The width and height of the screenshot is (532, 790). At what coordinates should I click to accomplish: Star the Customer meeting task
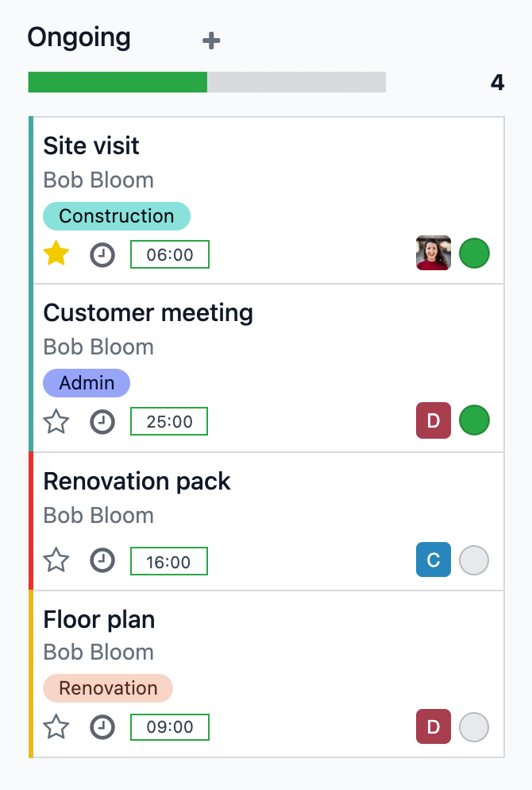[x=56, y=421]
